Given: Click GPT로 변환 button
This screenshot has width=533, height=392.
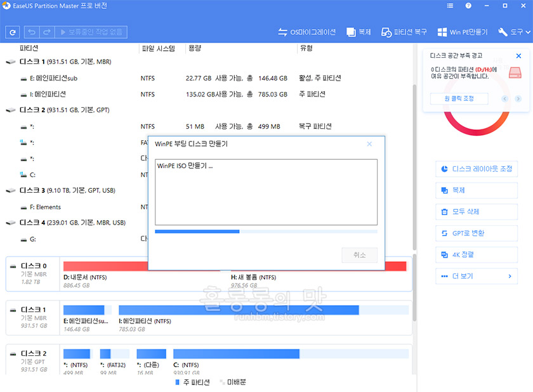Looking at the screenshot, I should pyautogui.click(x=477, y=233).
